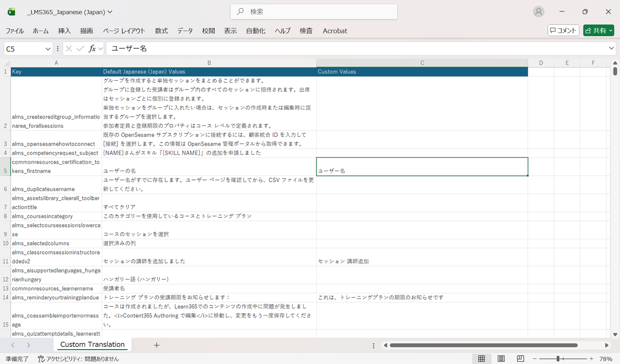Click the horizontal scrollbar thumb

click(483, 345)
